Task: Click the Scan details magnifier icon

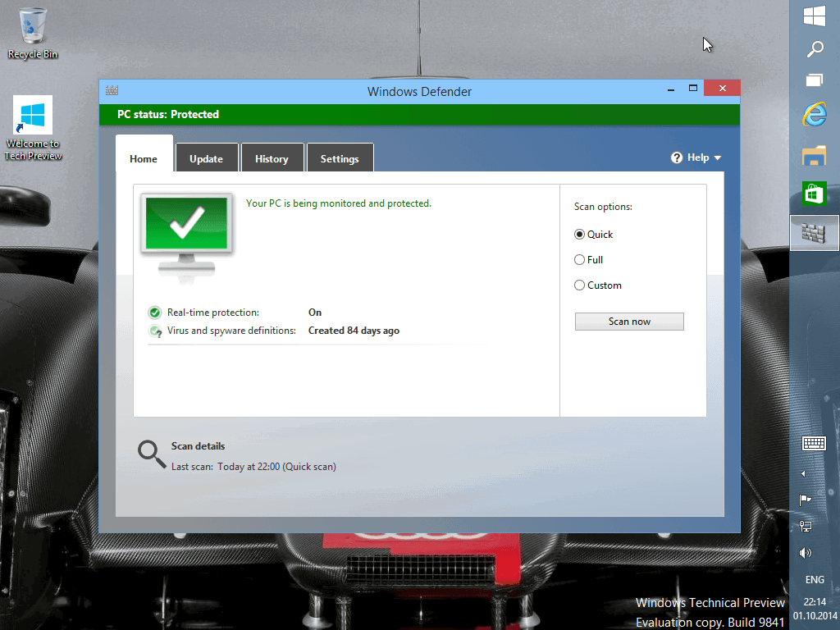Action: click(x=151, y=453)
